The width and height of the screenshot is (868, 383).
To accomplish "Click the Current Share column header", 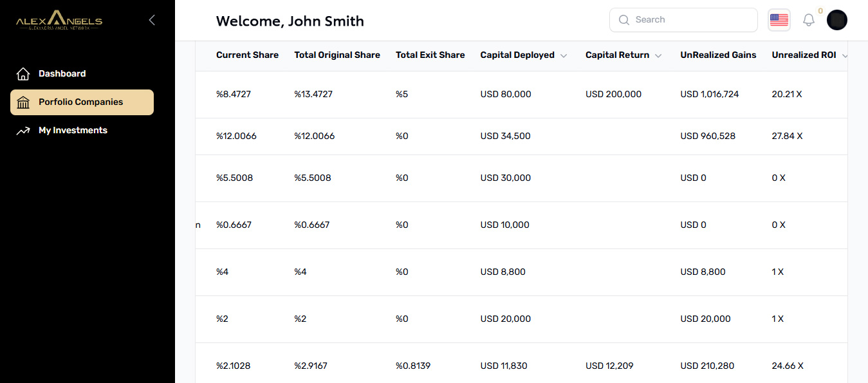I will click(x=247, y=55).
